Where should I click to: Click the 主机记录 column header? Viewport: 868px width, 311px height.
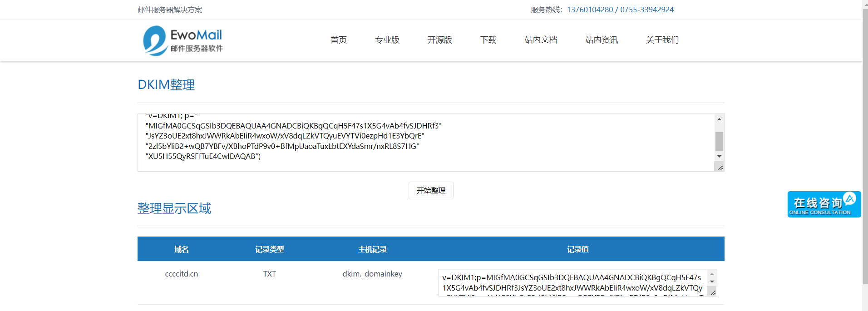[372, 249]
